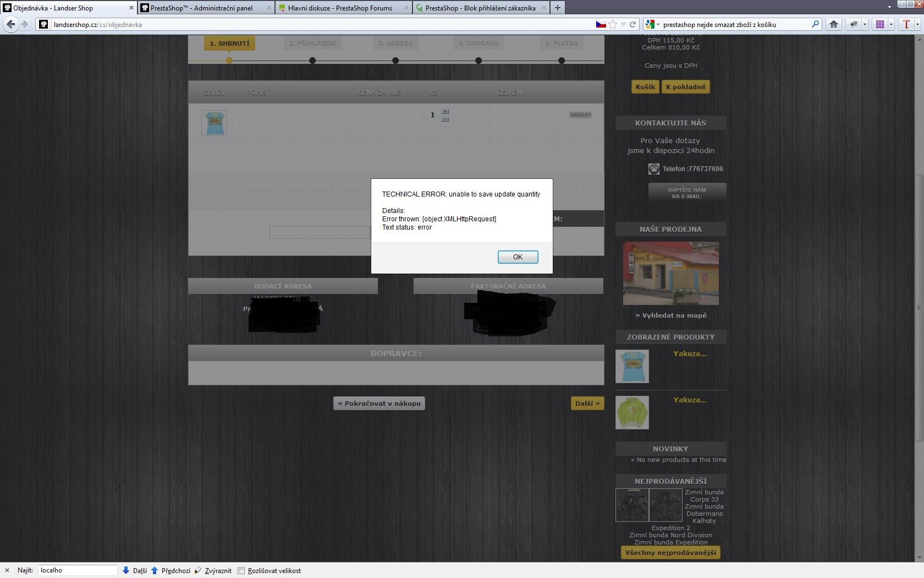Image resolution: width=924 pixels, height=578 pixels.
Task: Click the phone icon next to Telefon
Action: pyautogui.click(x=653, y=169)
